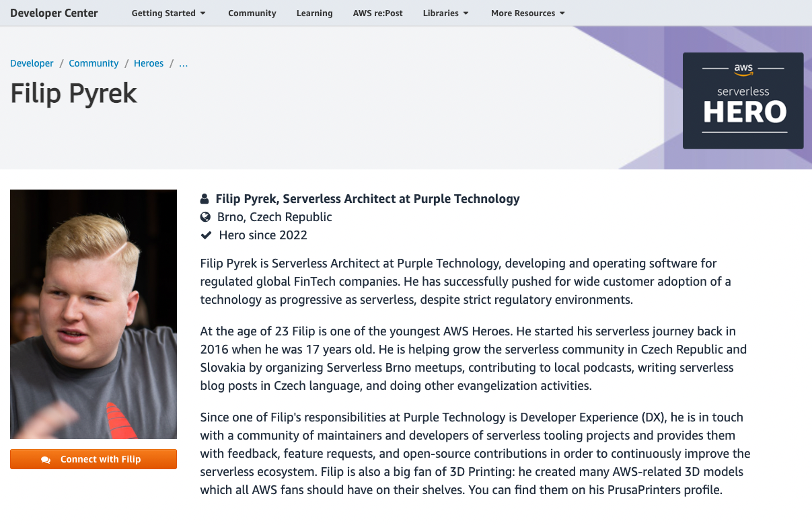The image size is (812, 525).
Task: Expand the breadcrumb ellipsis link
Action: [x=183, y=63]
